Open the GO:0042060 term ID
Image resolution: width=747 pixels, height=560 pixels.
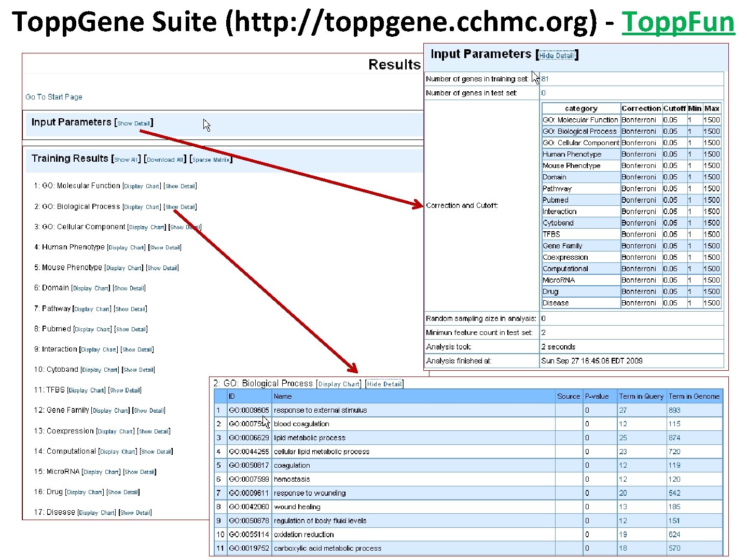click(x=249, y=507)
